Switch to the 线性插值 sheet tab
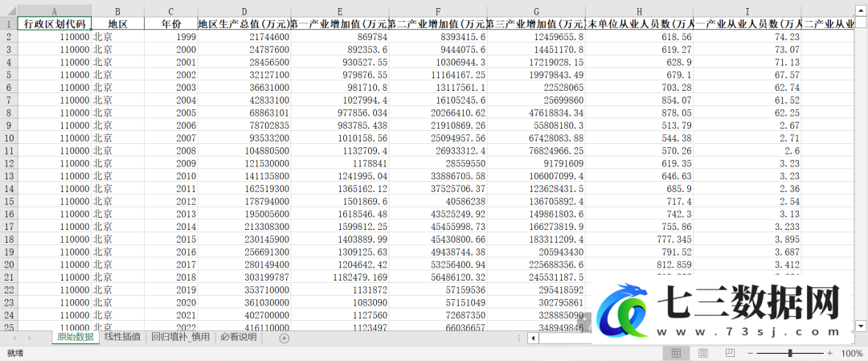The image size is (868, 361). (x=122, y=337)
